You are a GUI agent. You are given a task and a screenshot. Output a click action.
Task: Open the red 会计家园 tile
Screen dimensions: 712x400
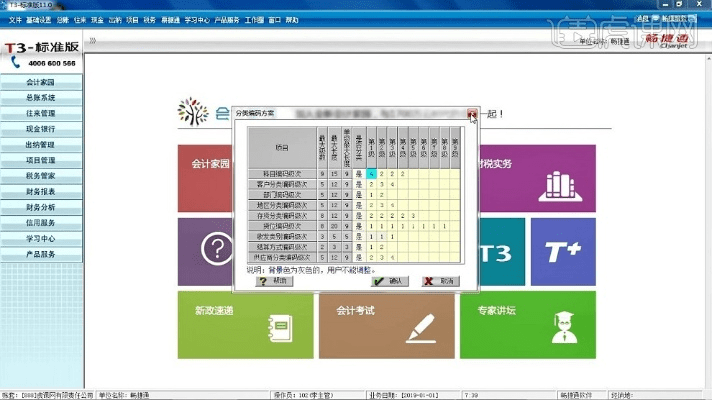pos(205,178)
